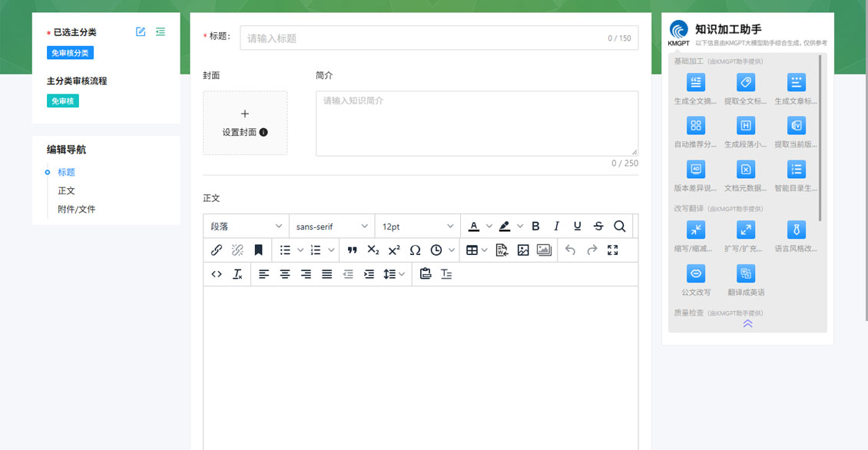Toggle underline formatting
Image resolution: width=868 pixels, height=450 pixels.
click(578, 226)
